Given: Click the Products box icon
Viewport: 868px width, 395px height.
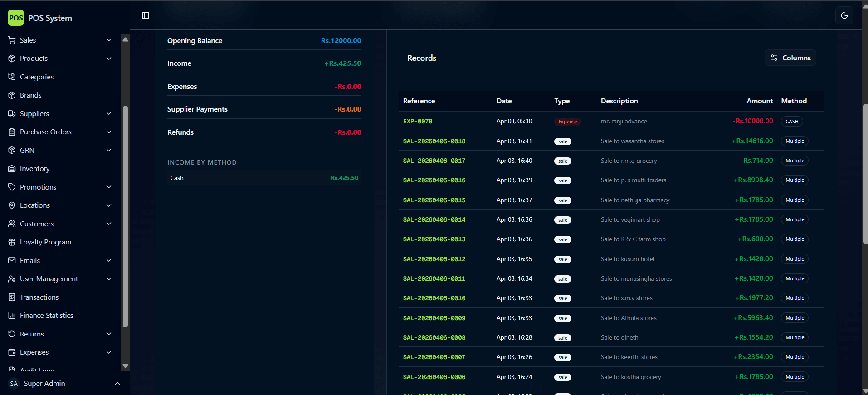Looking at the screenshot, I should pos(12,59).
